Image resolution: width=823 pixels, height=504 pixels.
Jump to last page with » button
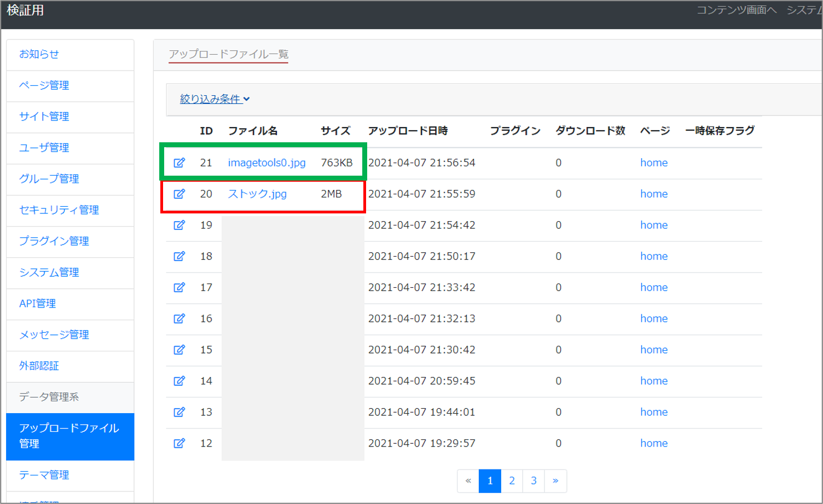pos(555,481)
